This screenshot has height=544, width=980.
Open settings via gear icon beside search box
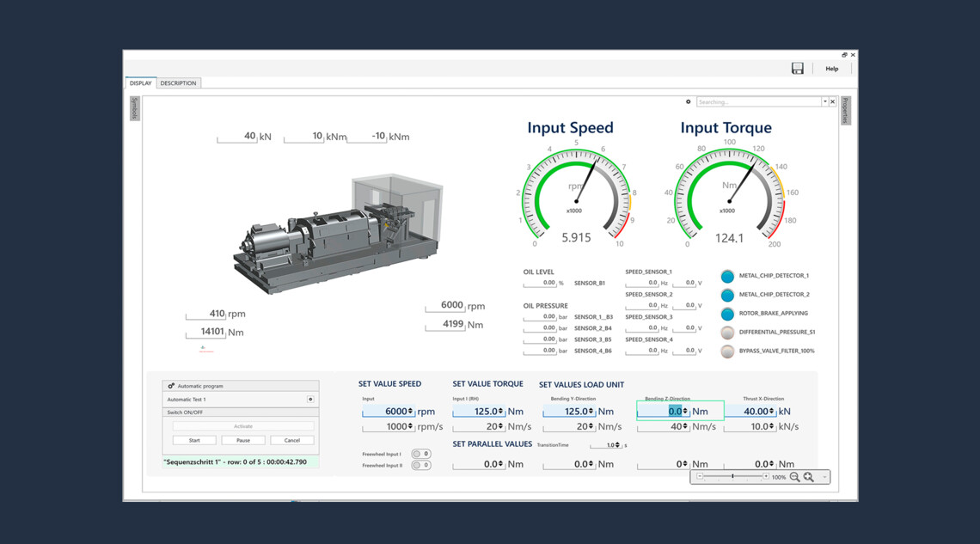click(688, 101)
